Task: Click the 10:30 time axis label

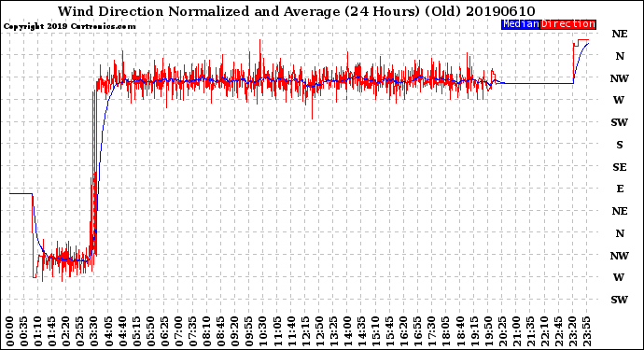Action: point(263,331)
